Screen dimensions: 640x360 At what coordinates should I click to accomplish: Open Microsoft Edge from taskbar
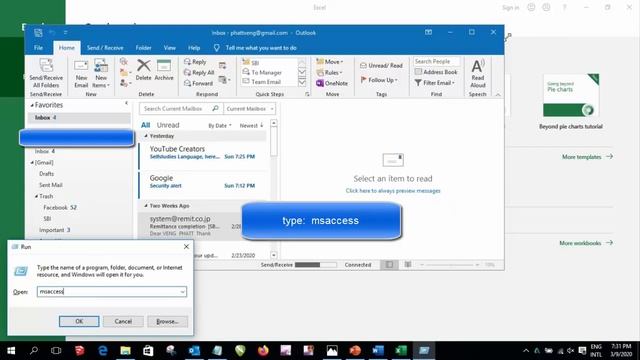tap(102, 351)
